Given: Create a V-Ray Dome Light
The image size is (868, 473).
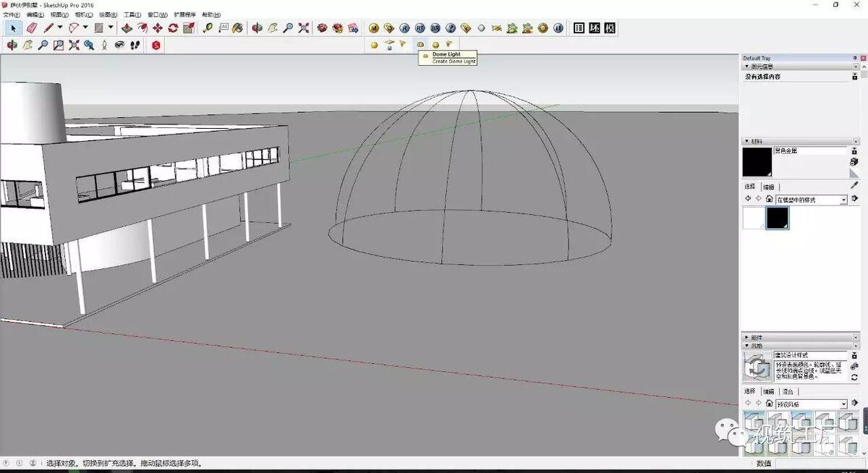Looking at the screenshot, I should click(x=420, y=45).
